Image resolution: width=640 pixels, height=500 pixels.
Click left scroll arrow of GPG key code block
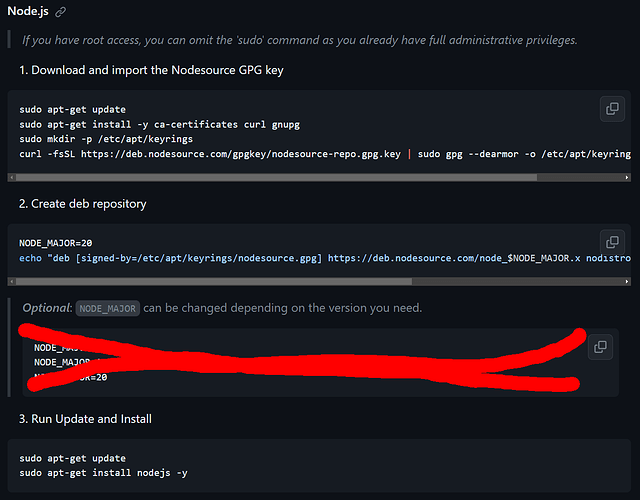11,178
